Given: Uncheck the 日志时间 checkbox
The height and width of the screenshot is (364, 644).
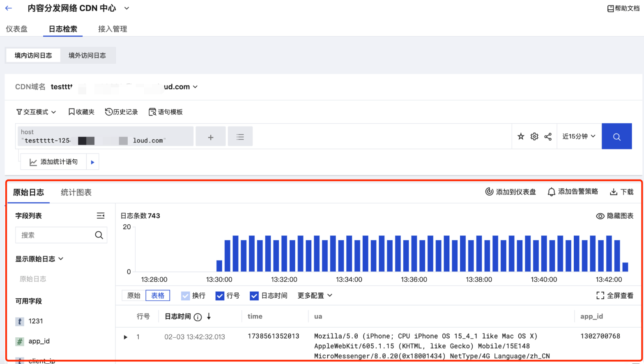Looking at the screenshot, I should [254, 296].
